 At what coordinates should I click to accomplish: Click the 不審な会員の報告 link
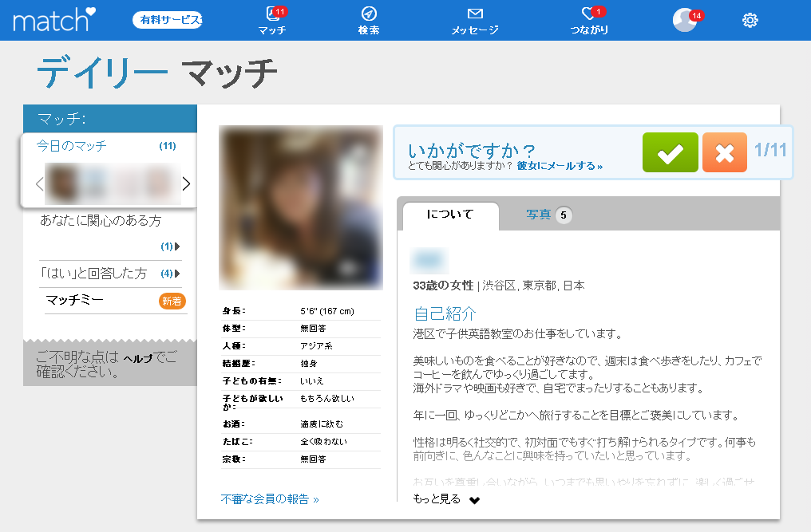[x=270, y=499]
